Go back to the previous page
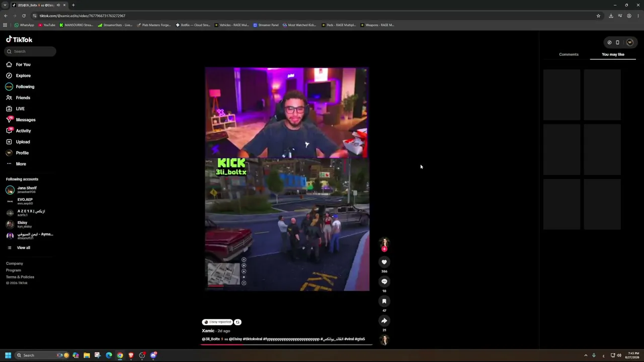The width and height of the screenshot is (644, 362). [6, 16]
